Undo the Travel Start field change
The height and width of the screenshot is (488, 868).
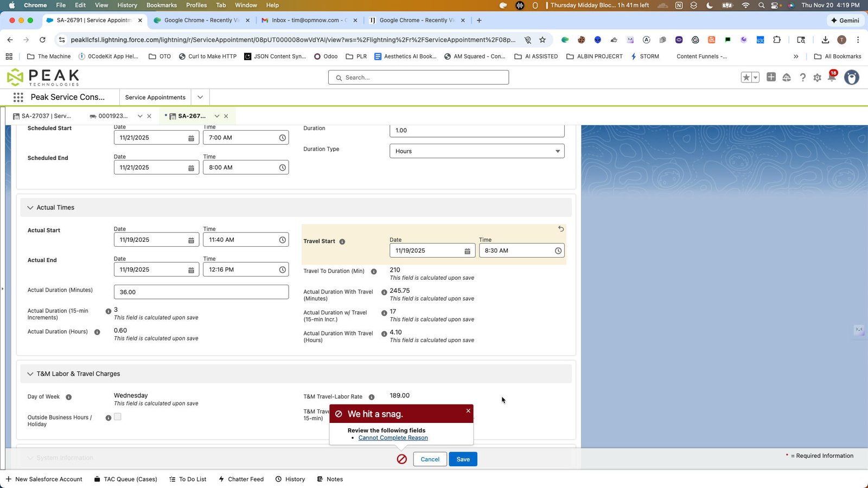(x=561, y=229)
